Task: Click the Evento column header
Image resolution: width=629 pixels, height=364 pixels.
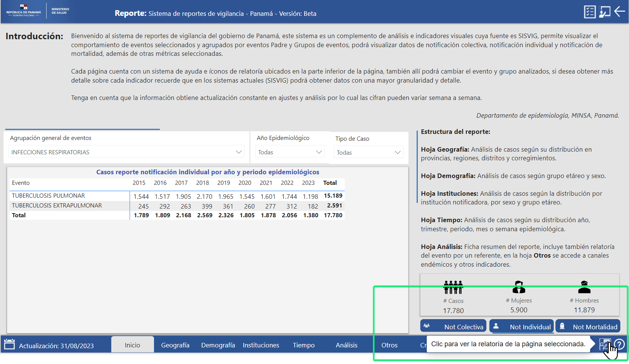Action: tap(21, 183)
